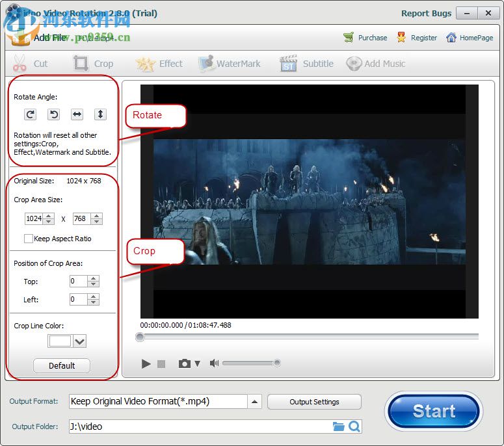This screenshot has width=504, height=446.
Task: Flip video vertically icon
Action: pyautogui.click(x=100, y=114)
